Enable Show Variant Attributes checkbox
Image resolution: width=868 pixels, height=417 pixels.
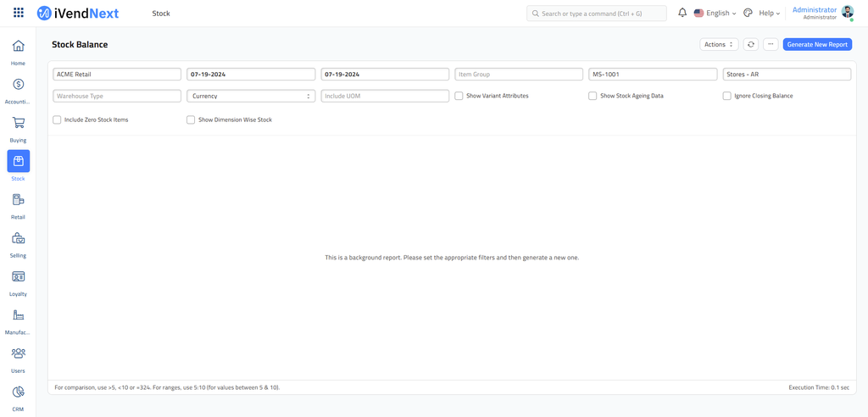pyautogui.click(x=459, y=96)
